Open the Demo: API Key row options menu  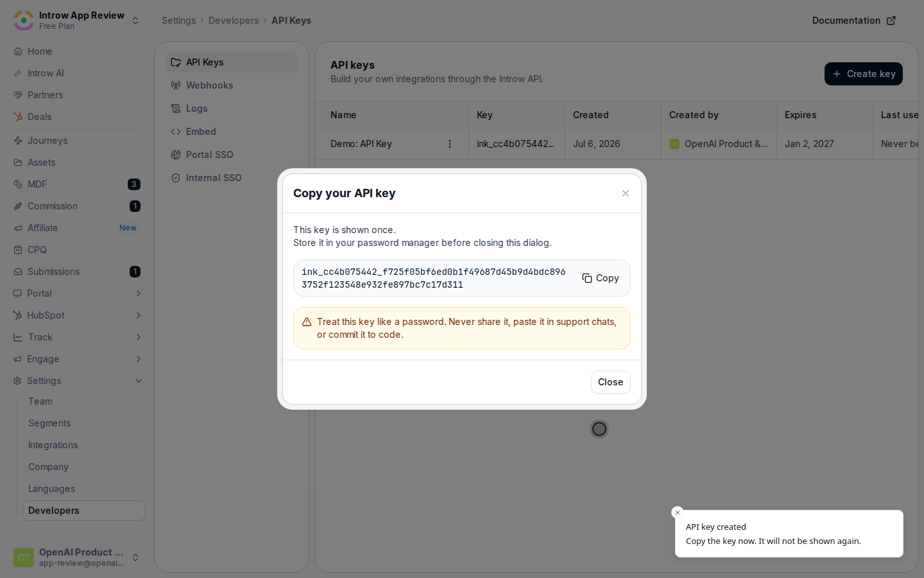[450, 144]
